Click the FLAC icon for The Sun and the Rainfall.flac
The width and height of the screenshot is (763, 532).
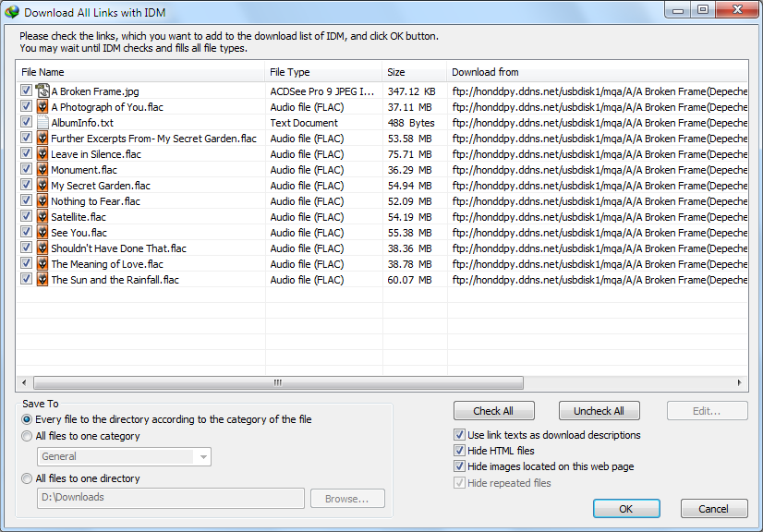pos(42,279)
